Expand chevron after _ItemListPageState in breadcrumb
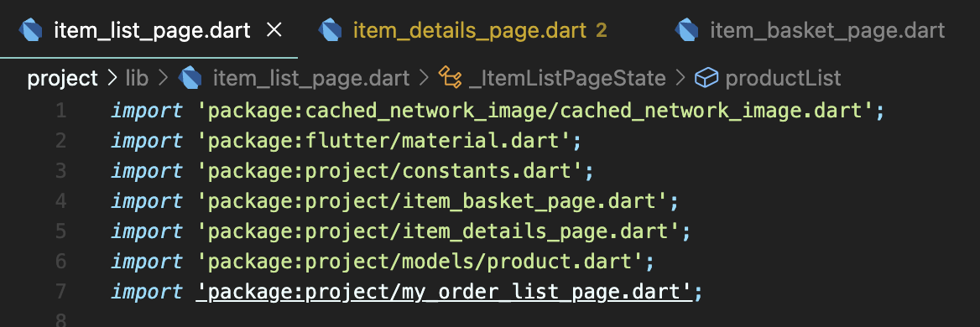Image resolution: width=980 pixels, height=327 pixels. click(680, 78)
